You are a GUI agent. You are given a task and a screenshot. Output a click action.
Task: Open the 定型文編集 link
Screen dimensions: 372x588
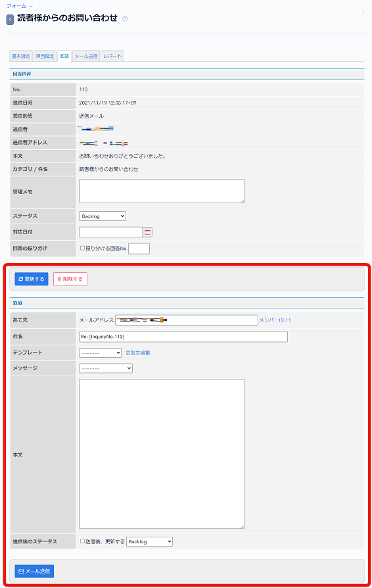pos(138,353)
